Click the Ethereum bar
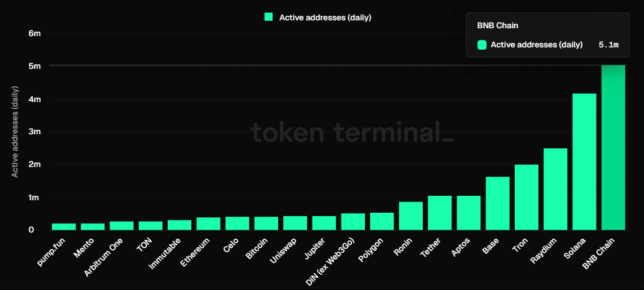 (x=208, y=223)
